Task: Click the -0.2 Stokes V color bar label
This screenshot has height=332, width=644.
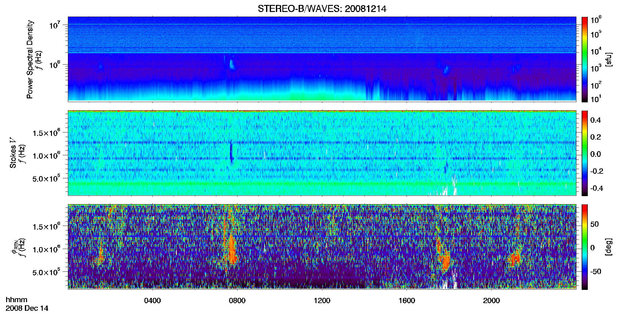Action: coord(597,171)
